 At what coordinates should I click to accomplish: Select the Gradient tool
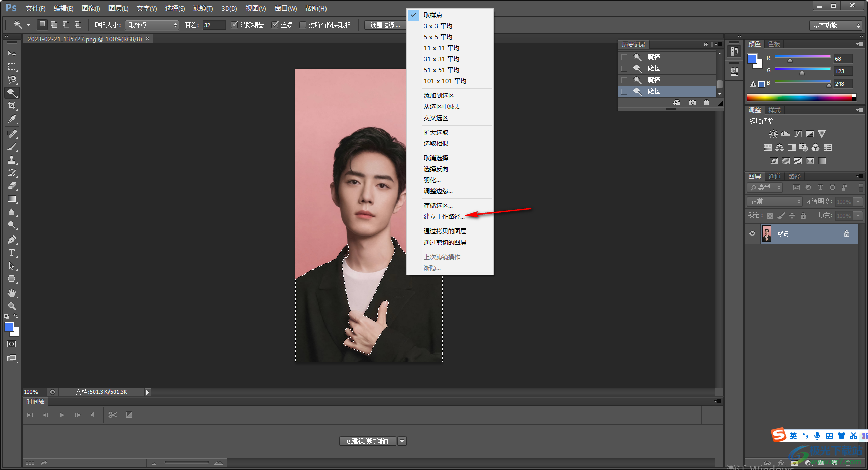coord(12,199)
